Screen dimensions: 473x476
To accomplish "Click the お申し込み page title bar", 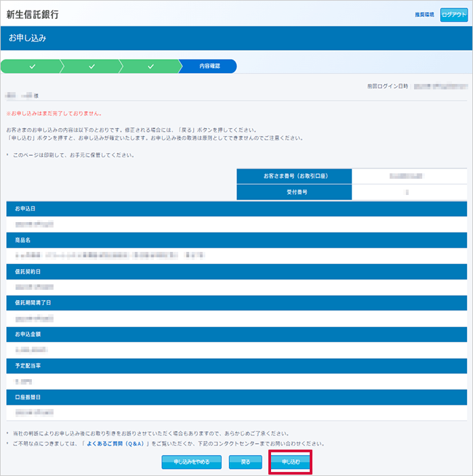I will pos(236,39).
